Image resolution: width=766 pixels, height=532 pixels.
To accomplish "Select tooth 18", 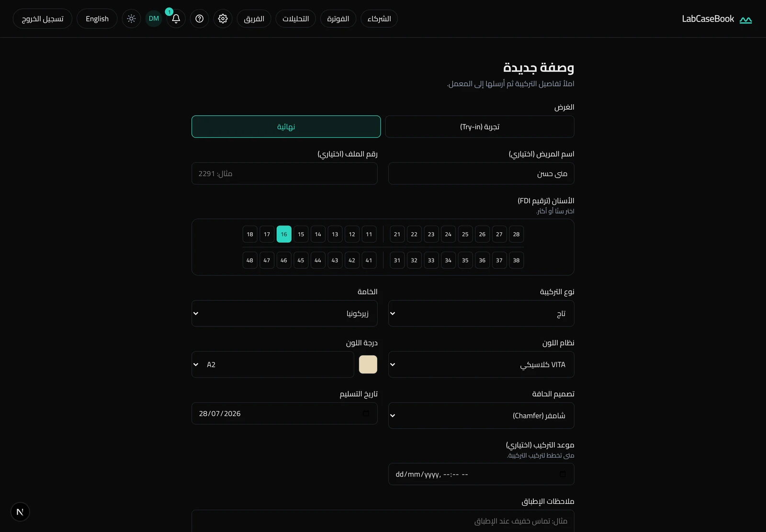I will [x=250, y=234].
